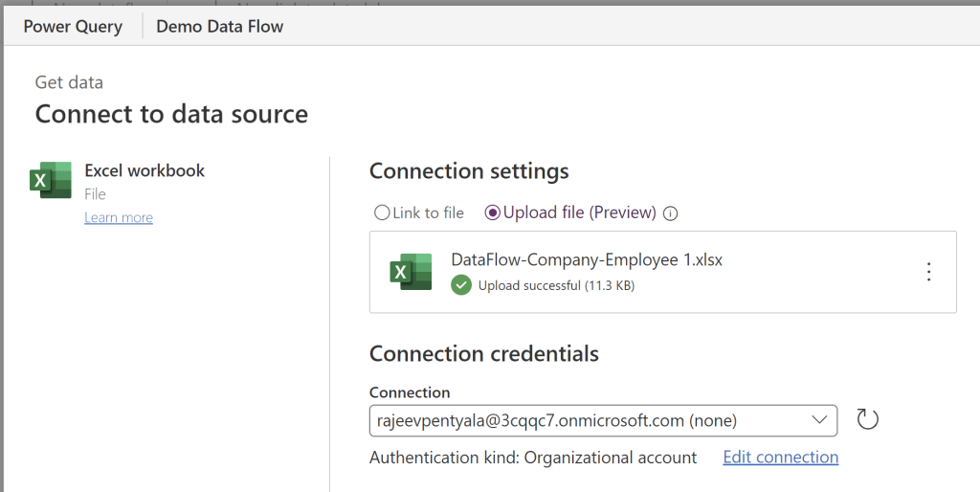980x492 pixels.
Task: Click the Excel icon of the uploaded file
Action: [411, 272]
